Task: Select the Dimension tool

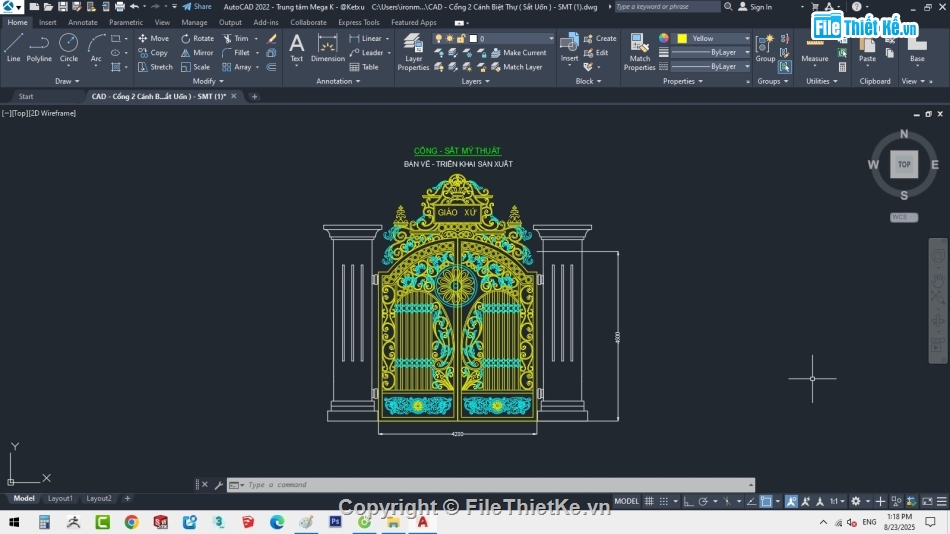Action: coord(327,48)
